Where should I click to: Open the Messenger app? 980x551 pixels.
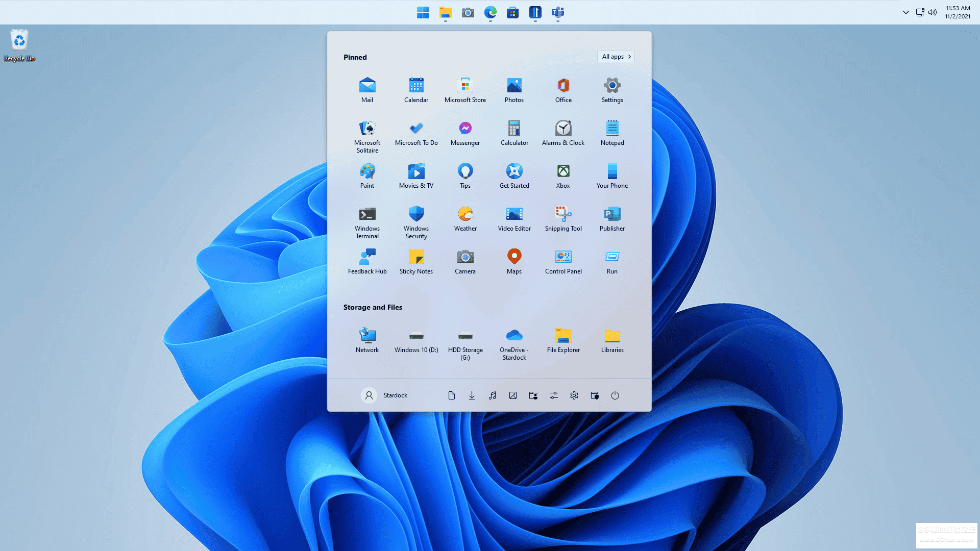point(465,133)
